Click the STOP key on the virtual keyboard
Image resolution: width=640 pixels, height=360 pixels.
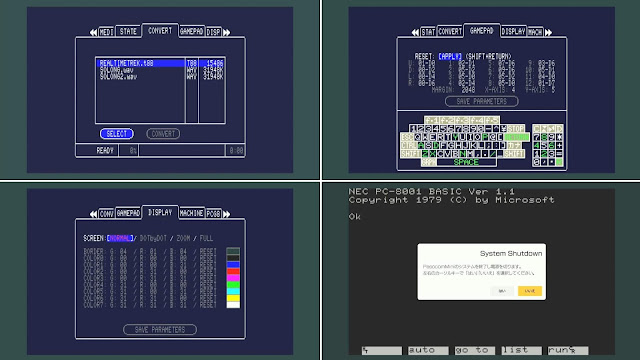coord(516,129)
